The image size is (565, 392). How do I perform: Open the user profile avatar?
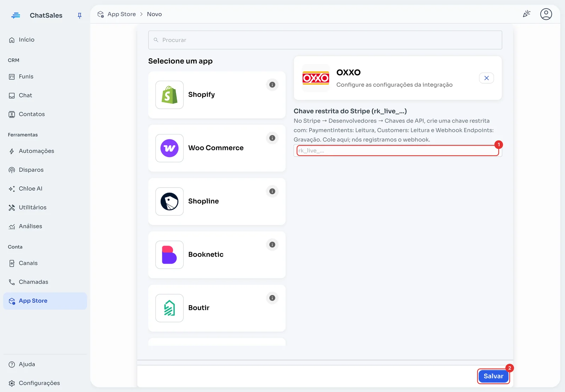pyautogui.click(x=546, y=14)
